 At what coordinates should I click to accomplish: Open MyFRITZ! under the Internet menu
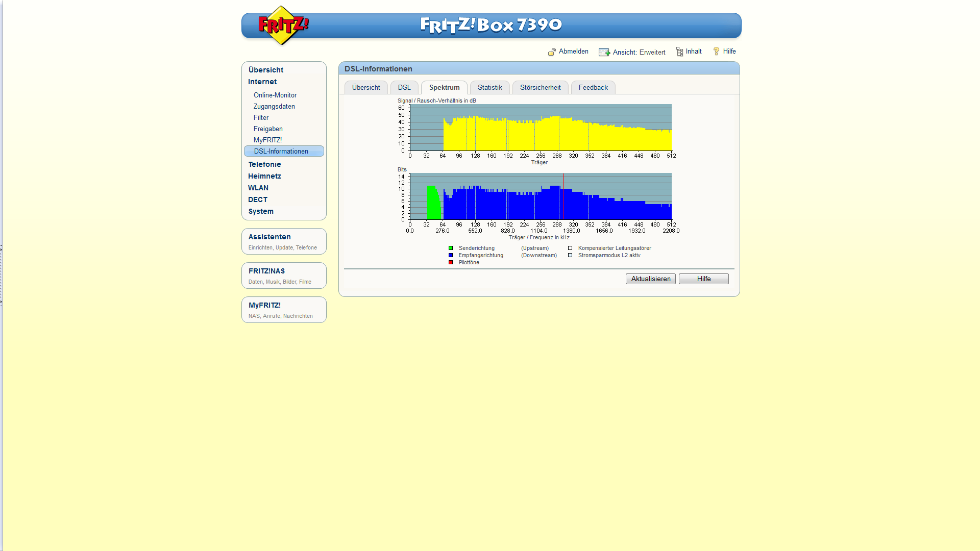pos(267,140)
